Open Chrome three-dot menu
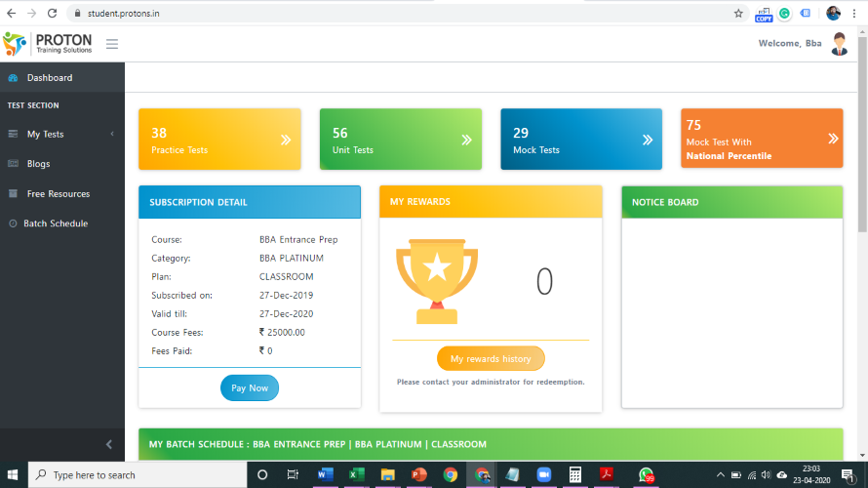The width and height of the screenshot is (868, 488). pyautogui.click(x=854, y=14)
